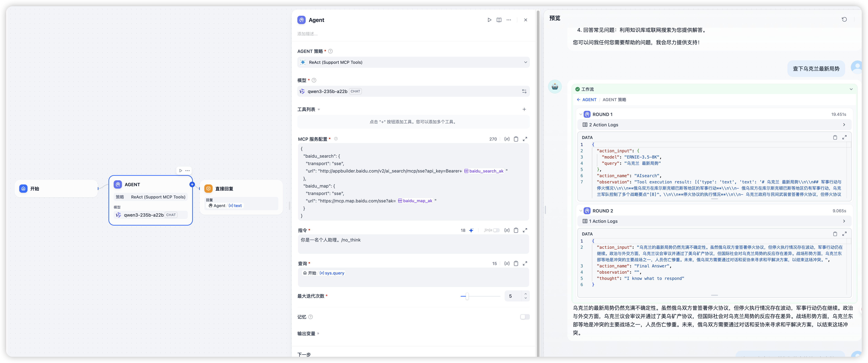Click the reset conversation icon in 预览 panel

tap(844, 19)
